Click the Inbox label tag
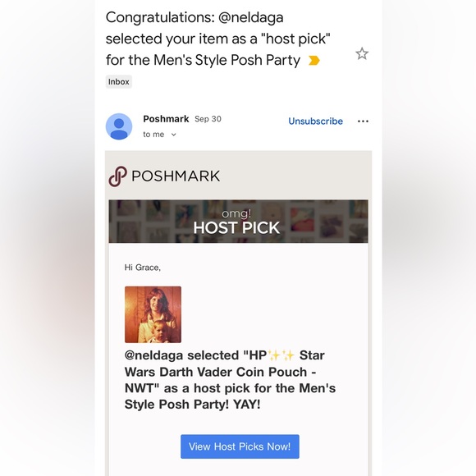This screenshot has width=476, height=476. point(119,82)
